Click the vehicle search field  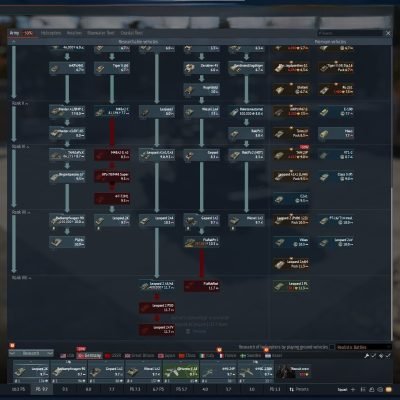(x=350, y=33)
